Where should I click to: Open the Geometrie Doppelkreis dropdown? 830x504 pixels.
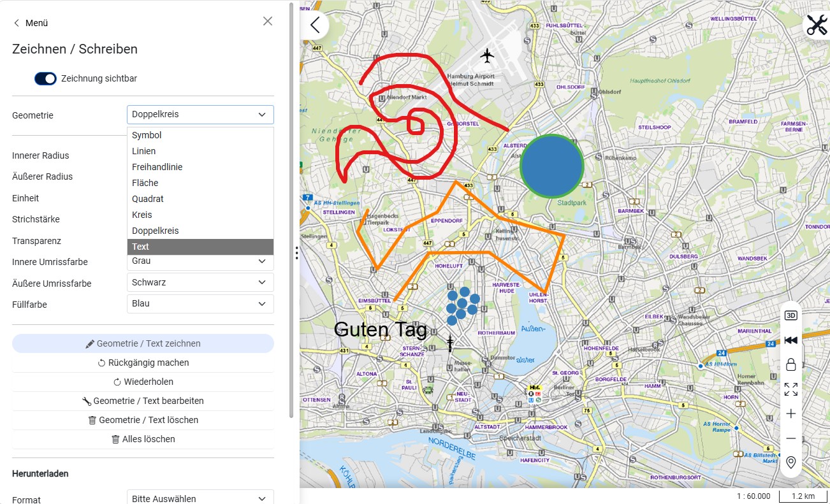[200, 115]
